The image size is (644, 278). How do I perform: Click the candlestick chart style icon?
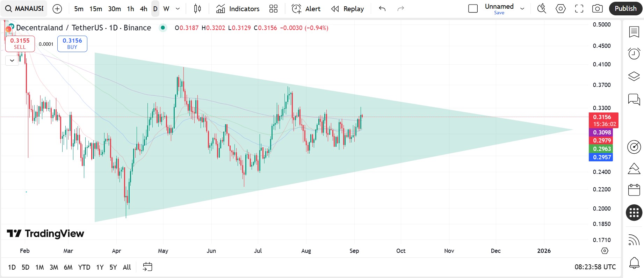tap(197, 9)
